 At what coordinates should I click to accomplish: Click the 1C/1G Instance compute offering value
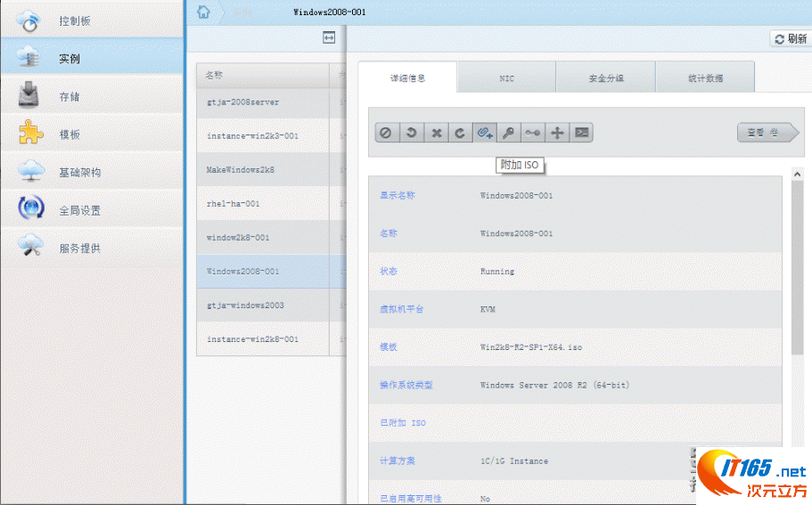tap(514, 461)
